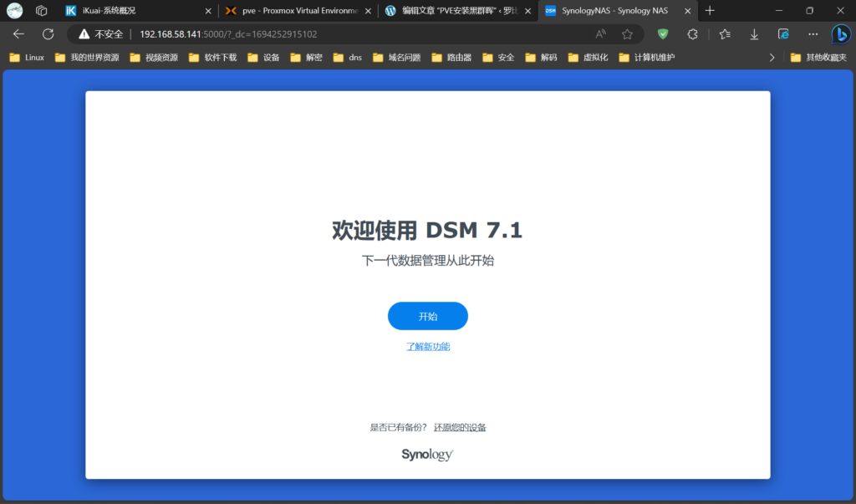Reload the page with the refresh icon
The height and width of the screenshot is (504, 856).
tap(48, 34)
